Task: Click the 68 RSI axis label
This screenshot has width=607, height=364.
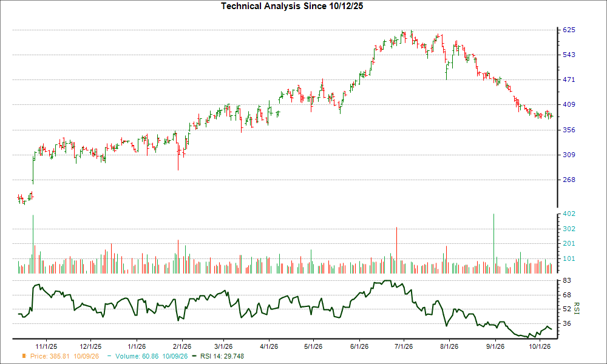Action: pos(567,295)
